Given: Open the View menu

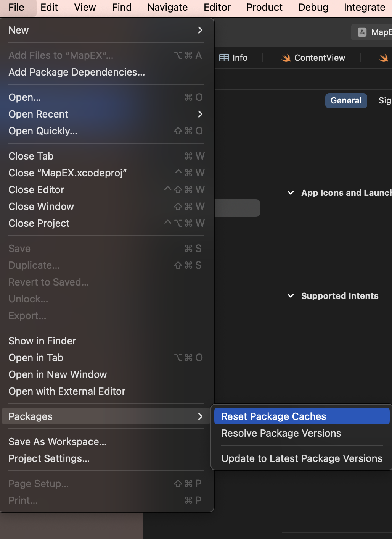Looking at the screenshot, I should pyautogui.click(x=85, y=7).
